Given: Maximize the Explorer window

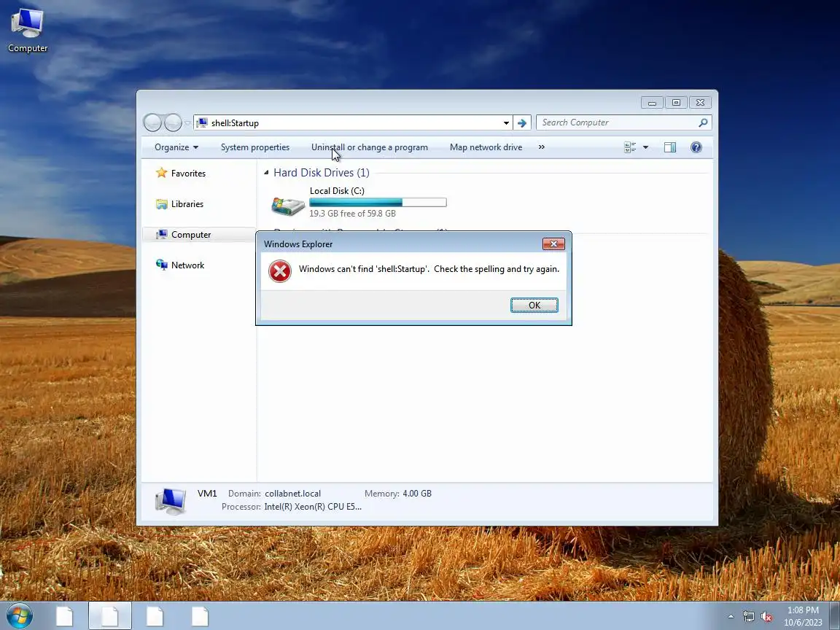Looking at the screenshot, I should pyautogui.click(x=676, y=102).
